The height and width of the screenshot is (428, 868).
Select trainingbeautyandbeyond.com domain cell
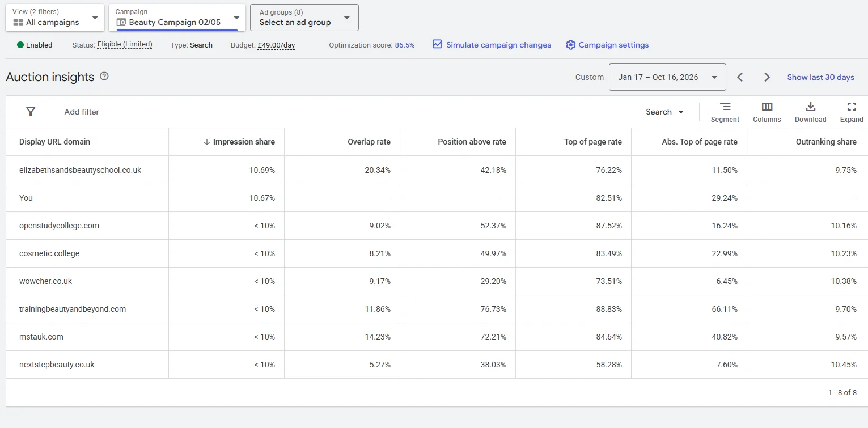pyautogui.click(x=73, y=309)
